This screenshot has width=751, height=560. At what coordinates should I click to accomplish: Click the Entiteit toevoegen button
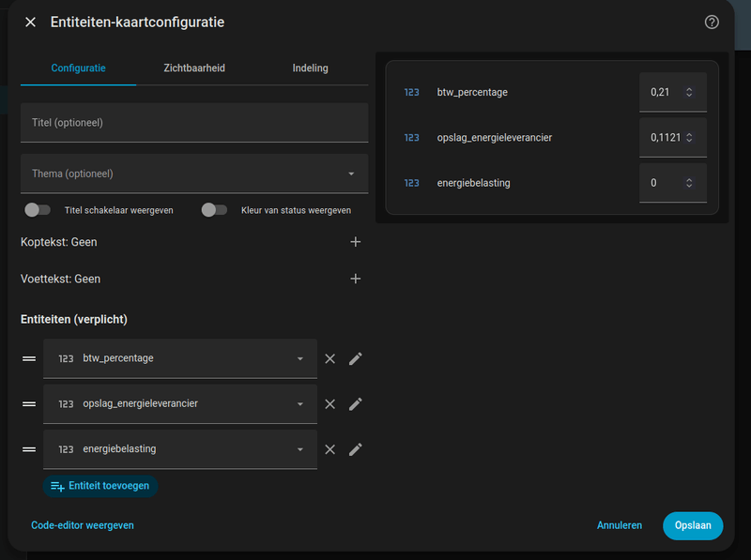click(100, 486)
